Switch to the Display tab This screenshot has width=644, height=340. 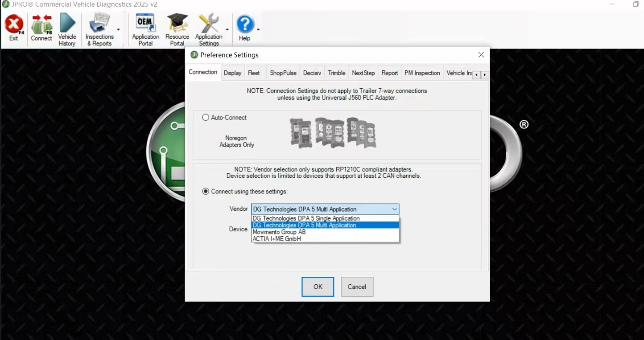click(x=232, y=73)
